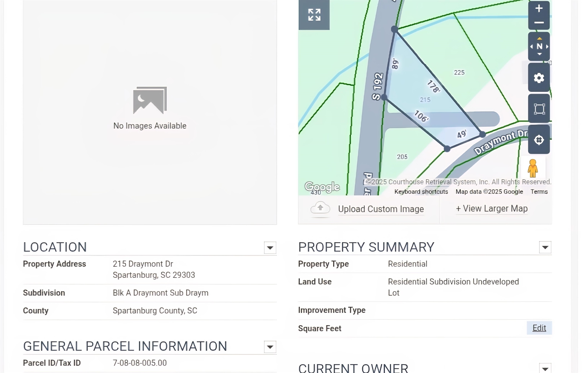Open the map Terms link
This screenshot has width=588, height=373.
pos(539,192)
